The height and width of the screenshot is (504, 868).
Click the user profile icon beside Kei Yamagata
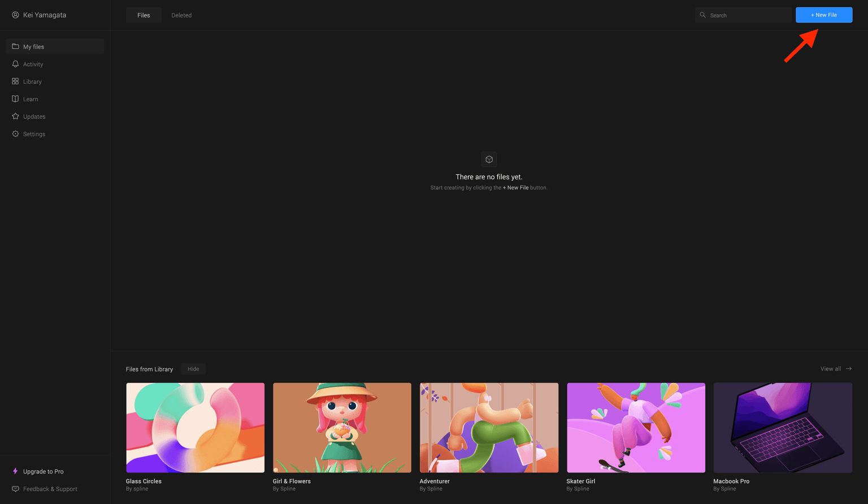(x=15, y=15)
